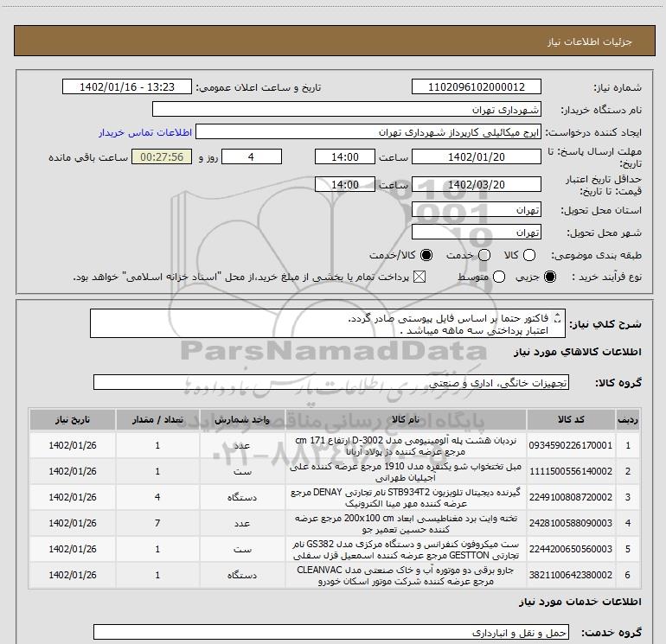The width and height of the screenshot is (666, 644).
Task: Click product code 3821100642380002
Action: [571, 575]
